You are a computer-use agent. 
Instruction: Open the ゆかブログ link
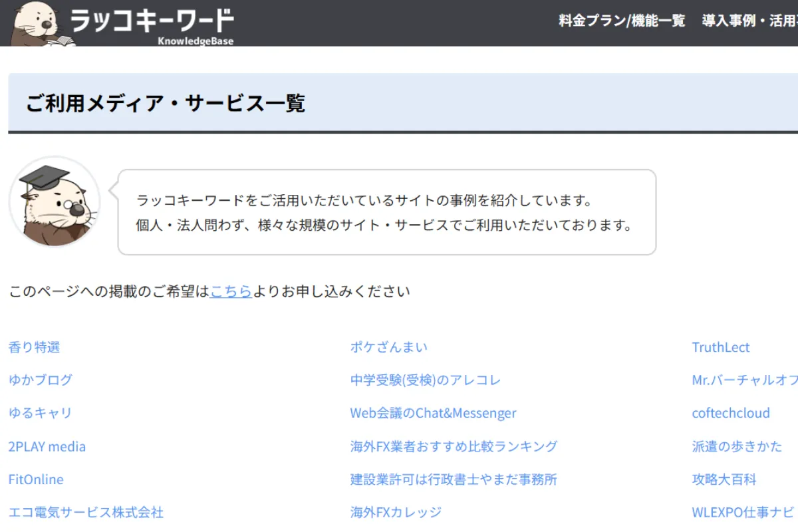coord(41,380)
